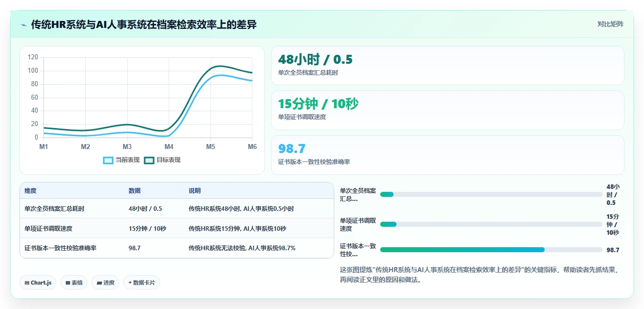Click the lightning icon beside the title
The image size is (644, 309).
point(24,25)
